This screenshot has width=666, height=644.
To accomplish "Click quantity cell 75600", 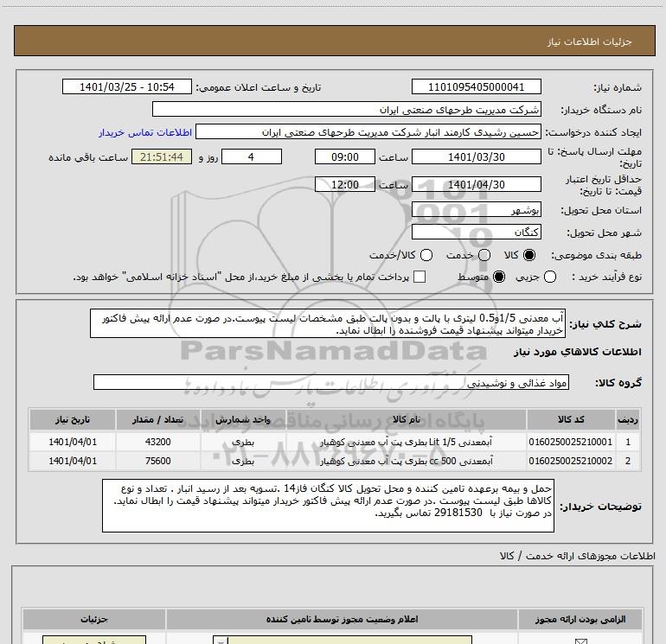I will click(x=158, y=461).
